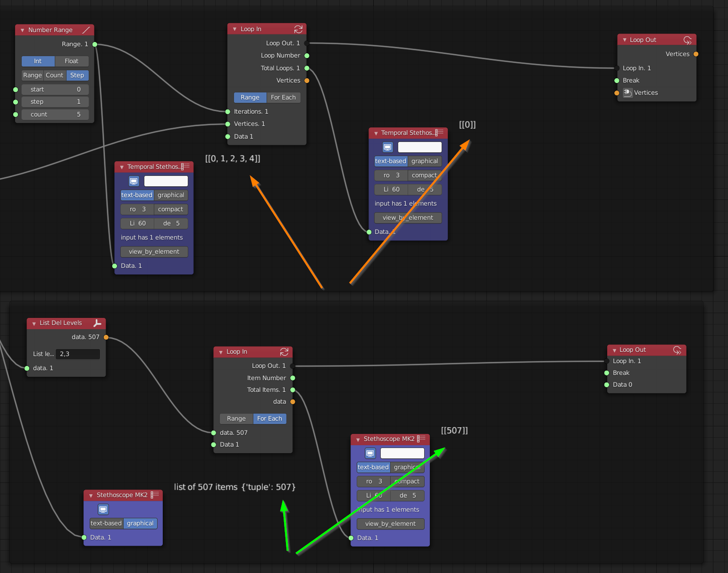Click view_by_element in right Temporal Stethoscope
Image resolution: width=728 pixels, height=573 pixels.
pos(408,218)
